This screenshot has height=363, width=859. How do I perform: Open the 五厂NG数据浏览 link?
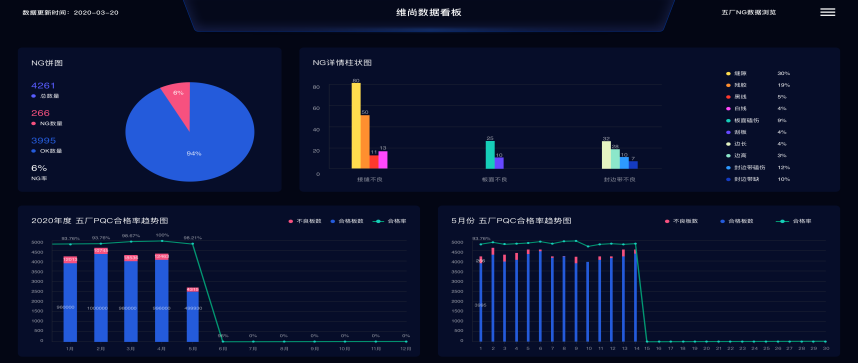coord(748,12)
